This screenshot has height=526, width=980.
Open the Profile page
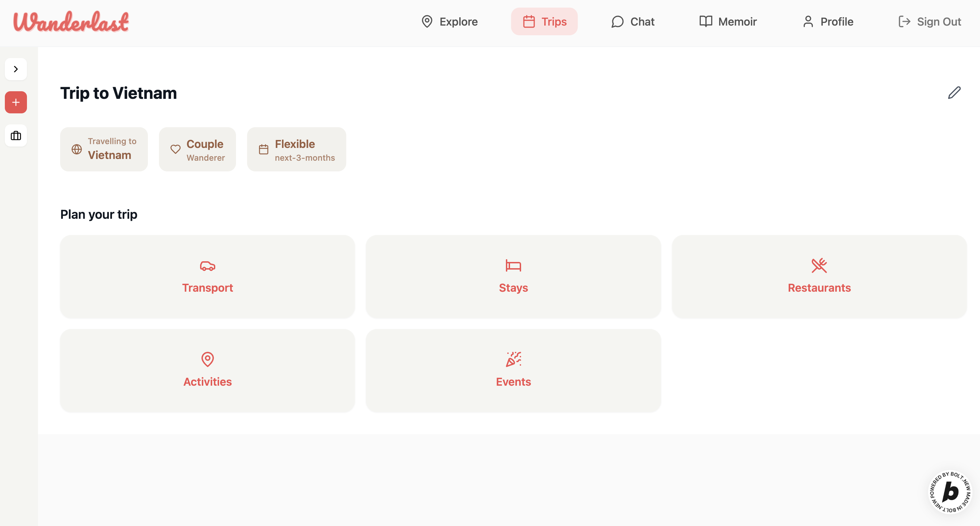click(x=828, y=22)
